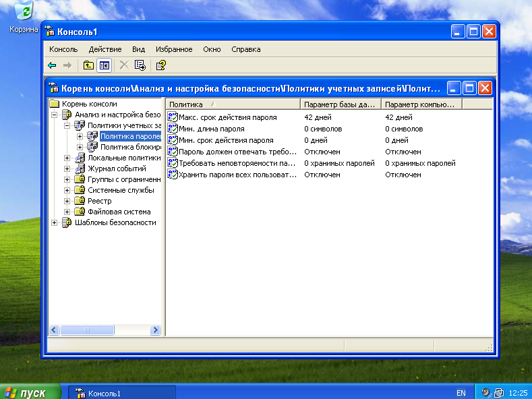
Task: Click the inner console window title icon
Action: [54, 88]
